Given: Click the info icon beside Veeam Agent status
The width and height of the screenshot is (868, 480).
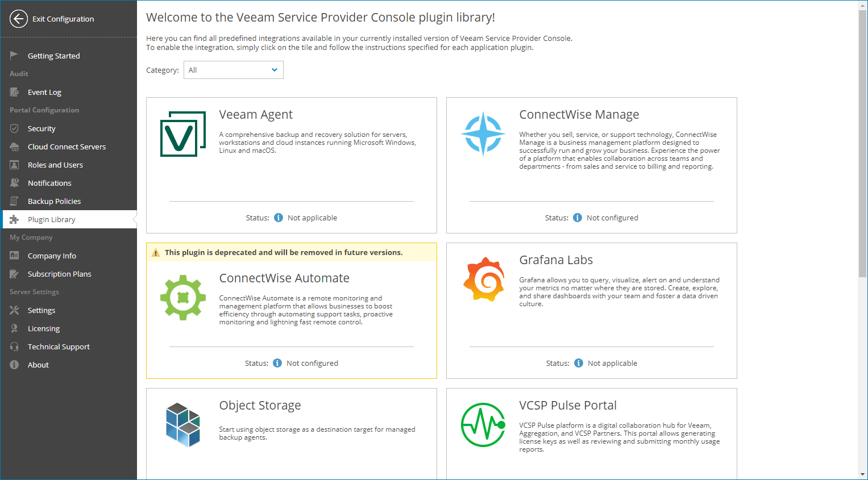Looking at the screenshot, I should tap(279, 218).
